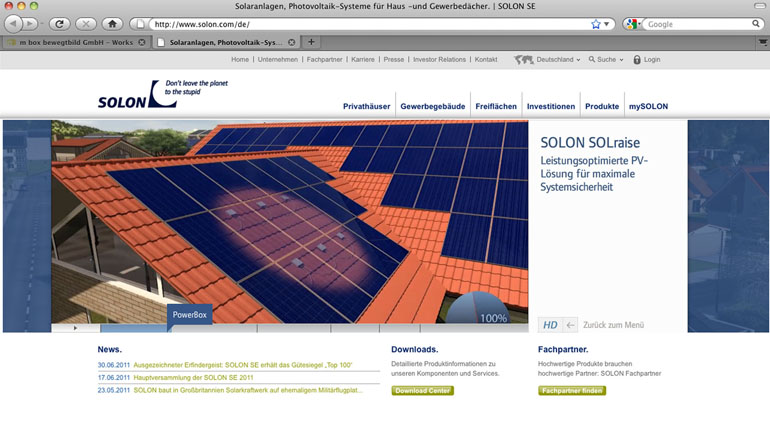Open the Fachpartner top navigation link
Screen dimensions: 770x433
point(325,59)
